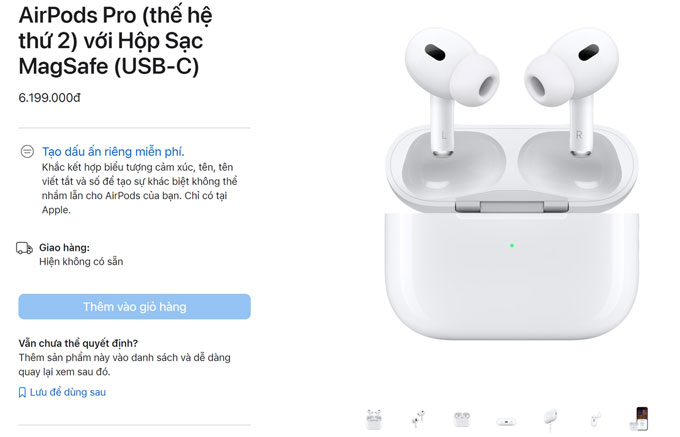Select last thumbnail with iPhone and AirPods

(641, 419)
